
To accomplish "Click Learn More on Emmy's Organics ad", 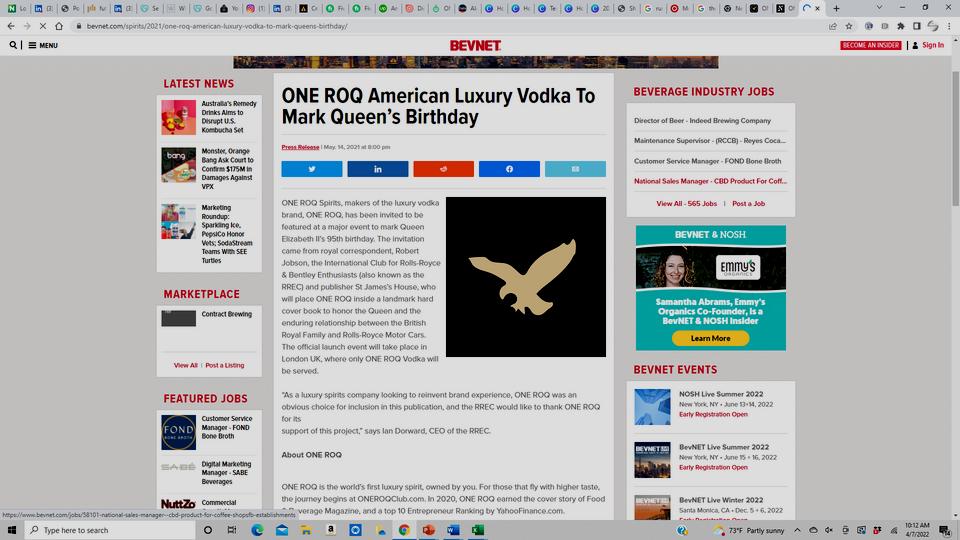I will (x=710, y=338).
